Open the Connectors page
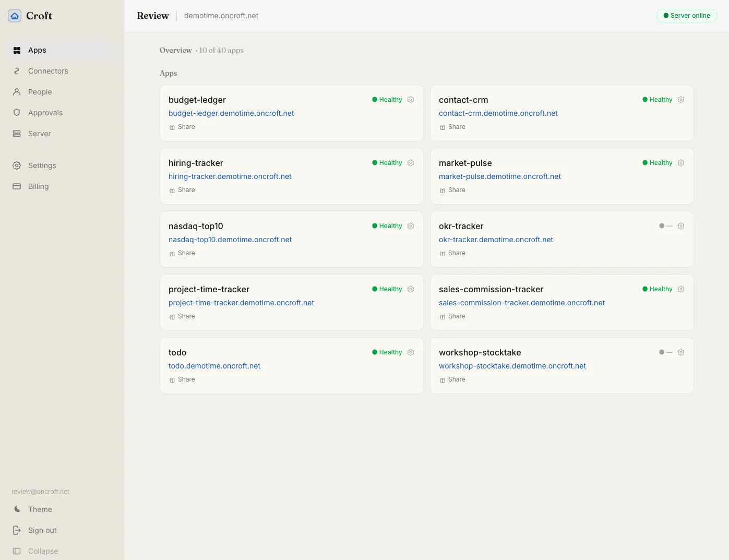The height and width of the screenshot is (560, 729). pos(62,71)
